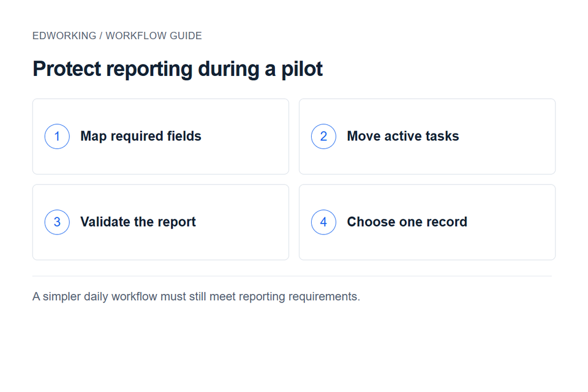Click the step 4 number circle
This screenshot has width=588, height=392.
(323, 222)
